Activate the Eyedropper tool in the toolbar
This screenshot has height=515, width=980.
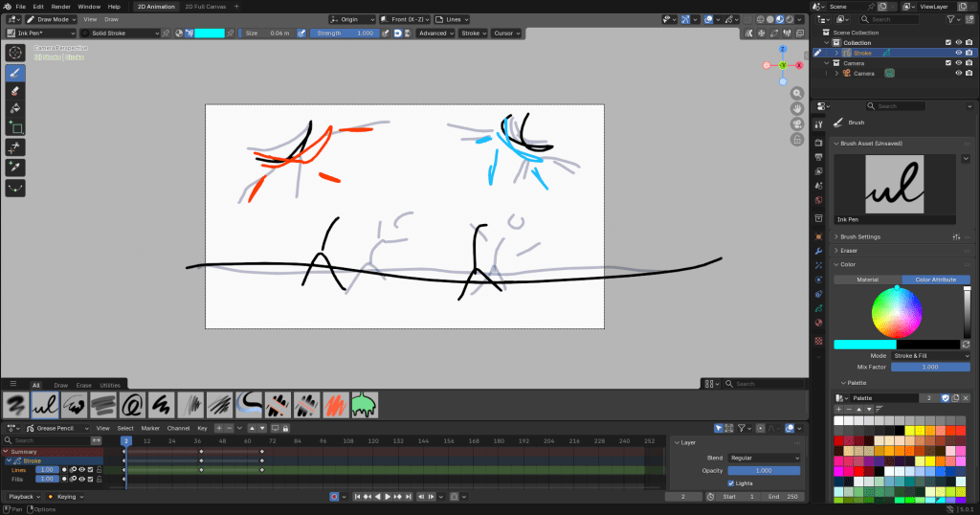pos(15,168)
